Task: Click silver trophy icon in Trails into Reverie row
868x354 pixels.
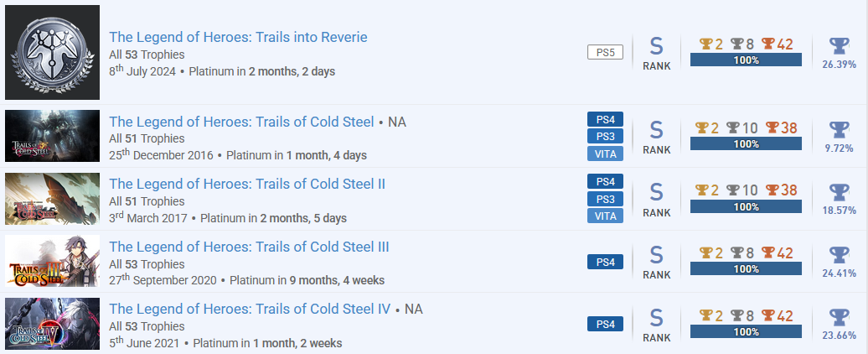Action: (736, 44)
